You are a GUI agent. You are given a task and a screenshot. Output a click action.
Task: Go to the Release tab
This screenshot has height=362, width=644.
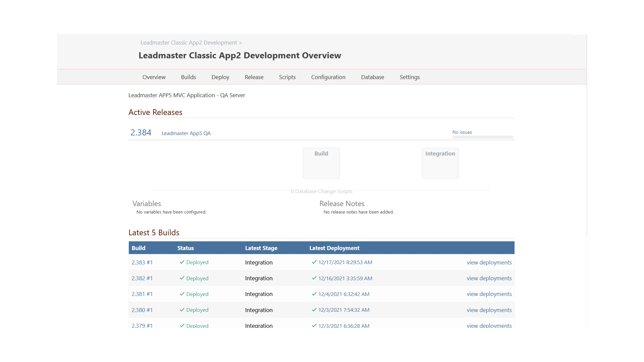click(254, 77)
